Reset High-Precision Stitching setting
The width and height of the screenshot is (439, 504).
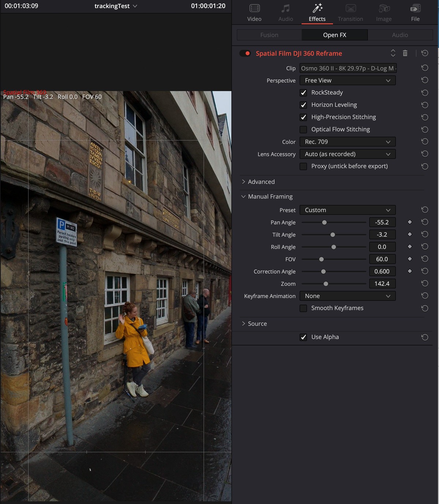(425, 117)
